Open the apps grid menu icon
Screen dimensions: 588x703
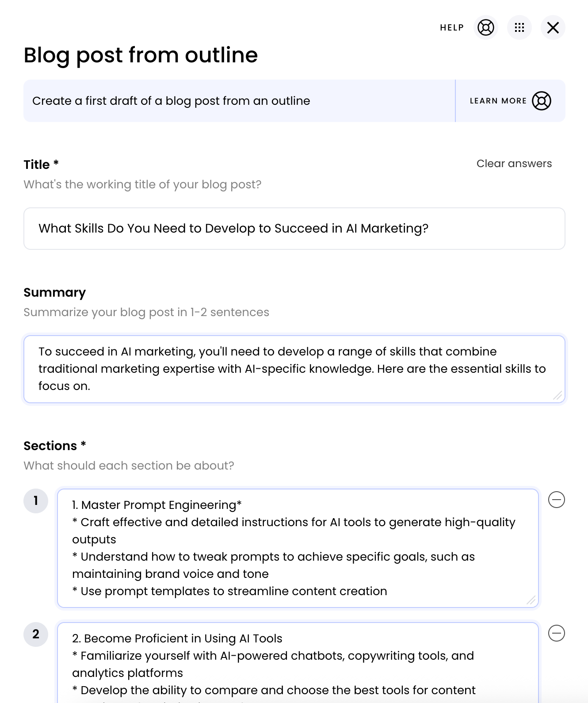pos(519,27)
